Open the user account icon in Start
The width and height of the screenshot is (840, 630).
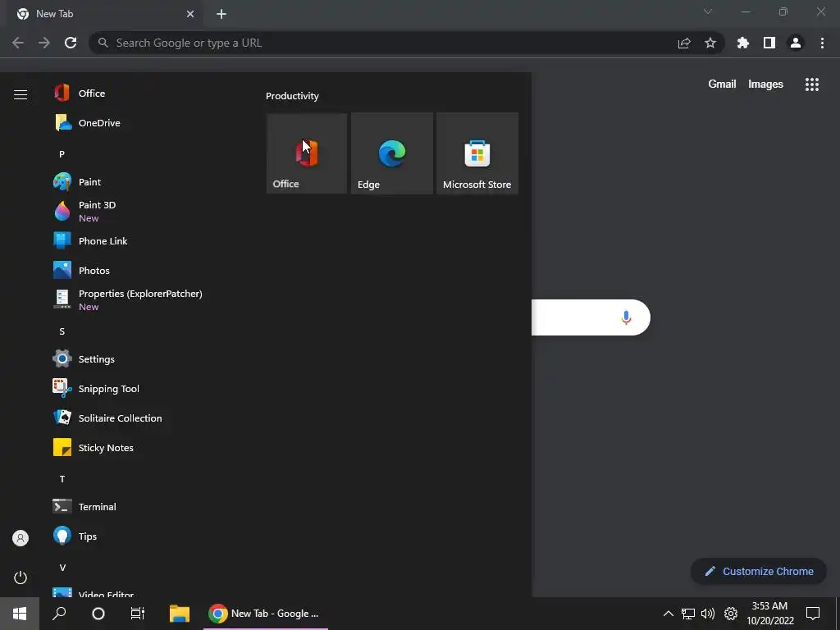click(21, 538)
